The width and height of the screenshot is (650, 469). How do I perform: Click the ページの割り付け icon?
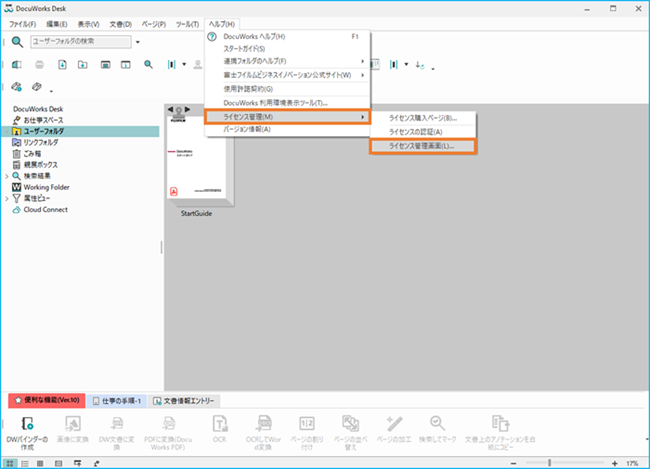[x=307, y=424]
